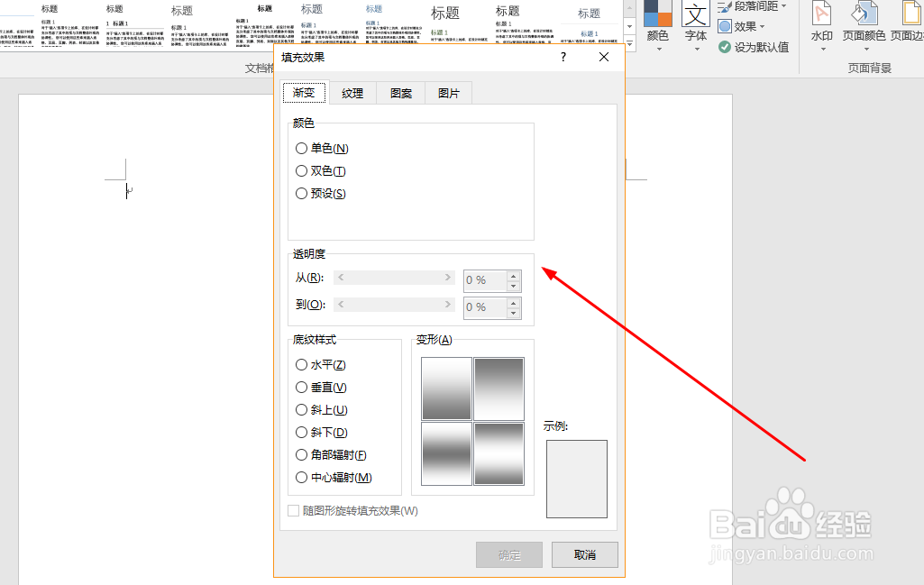The height and width of the screenshot is (585, 924).
Task: Select From center (中心辐射) shading style
Action: tap(334, 477)
